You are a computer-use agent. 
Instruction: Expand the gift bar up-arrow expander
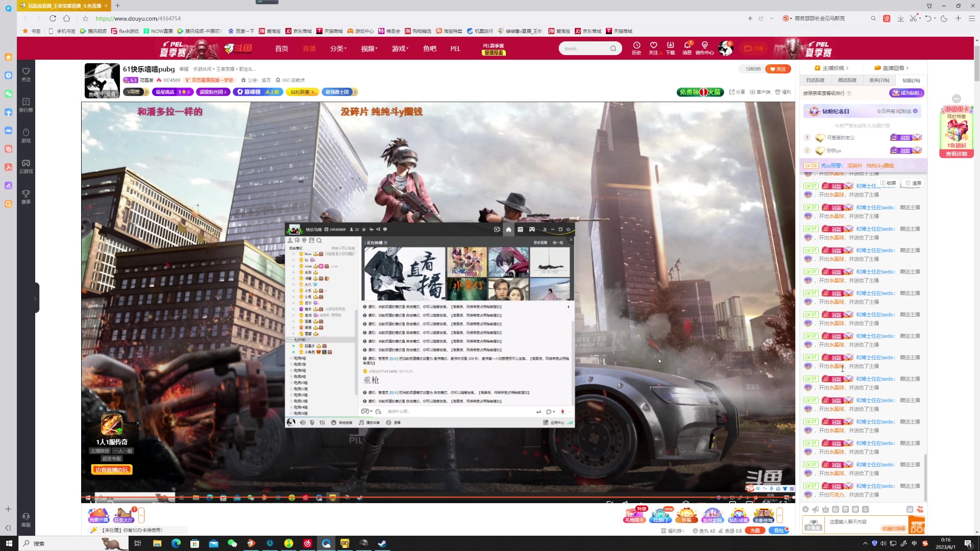pos(779,515)
